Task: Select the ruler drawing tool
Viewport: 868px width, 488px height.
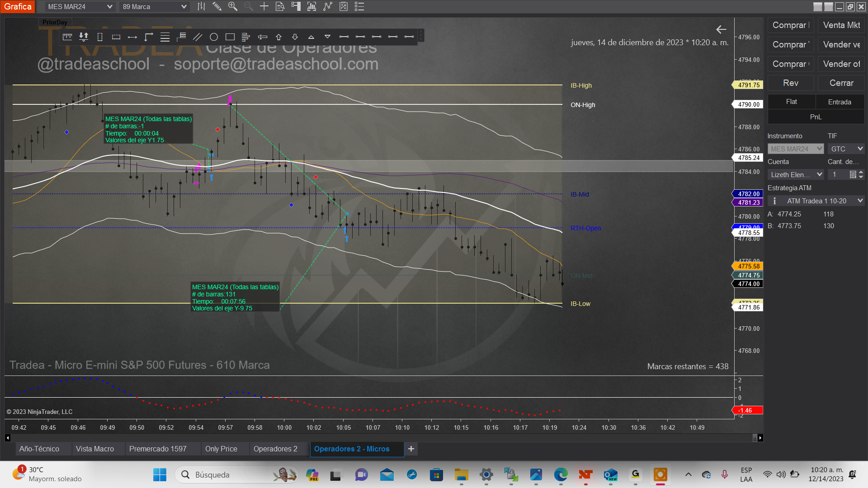Action: coord(67,37)
